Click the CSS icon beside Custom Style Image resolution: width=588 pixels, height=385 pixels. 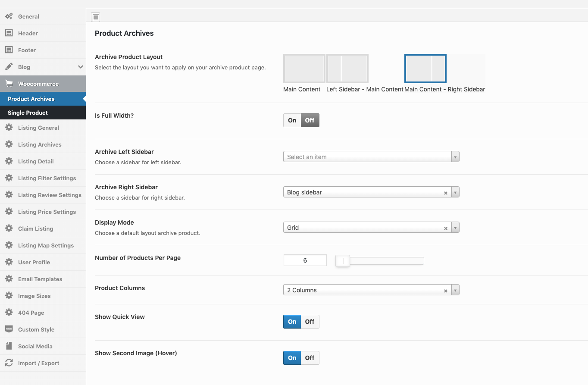(9, 329)
